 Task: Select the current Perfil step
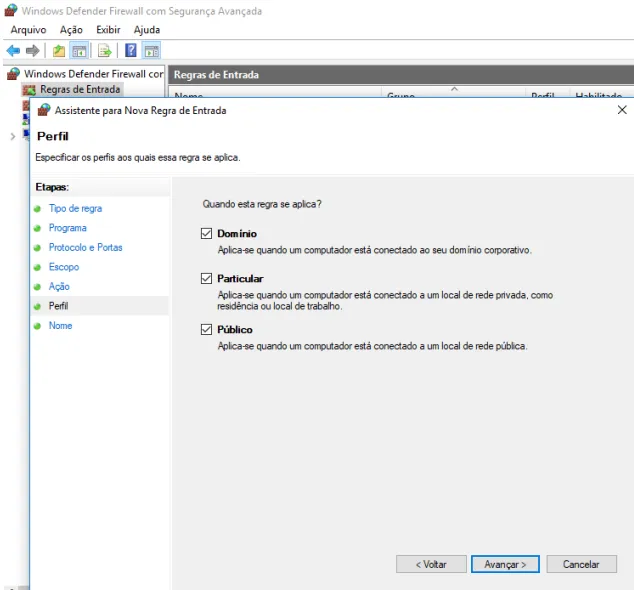(58, 306)
